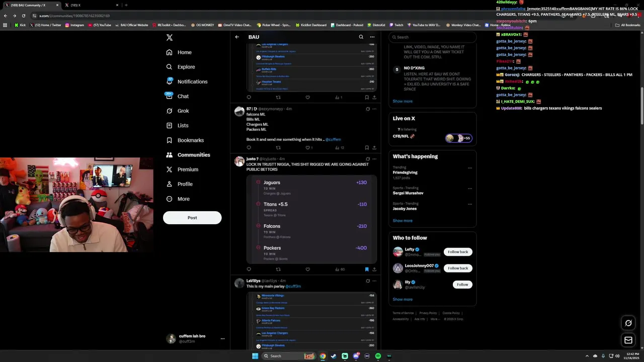Screen dimensions: 644x362
Task: Show more accounts to follow
Action: (x=403, y=299)
